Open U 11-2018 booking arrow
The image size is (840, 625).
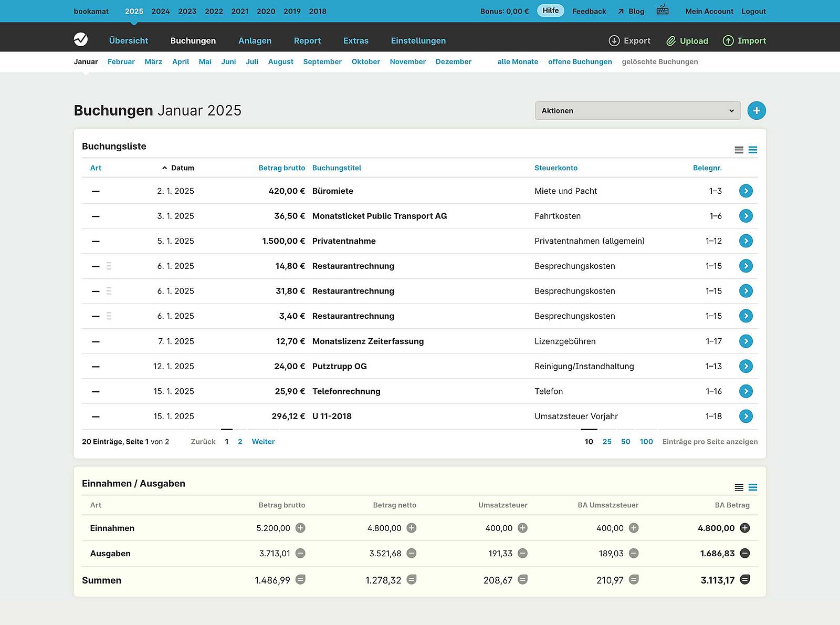745,416
